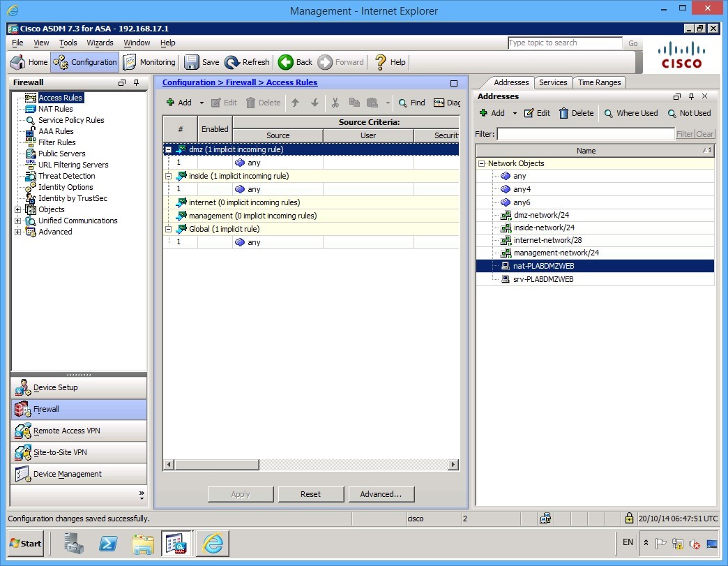Toggle auto-hide pin on the Firewall panel

click(136, 82)
